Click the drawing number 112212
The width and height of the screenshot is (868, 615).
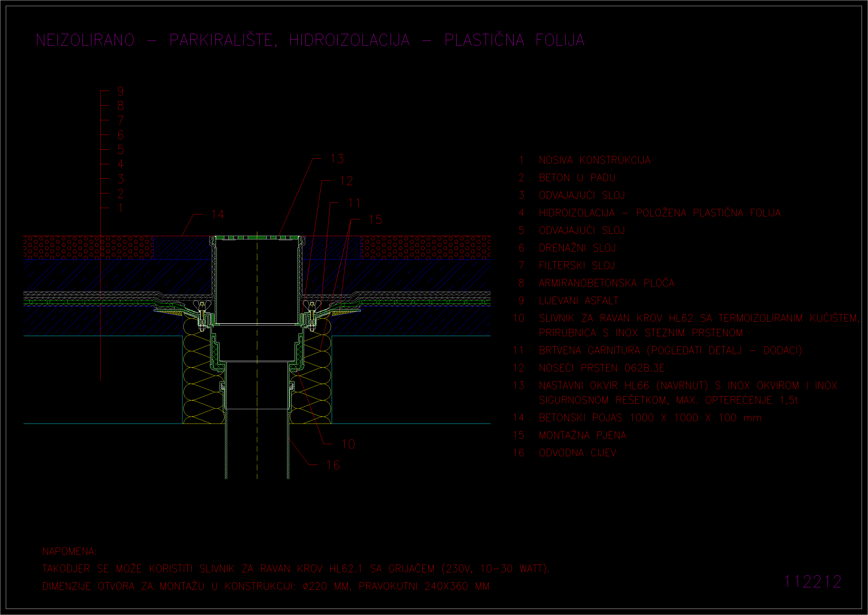(x=812, y=582)
